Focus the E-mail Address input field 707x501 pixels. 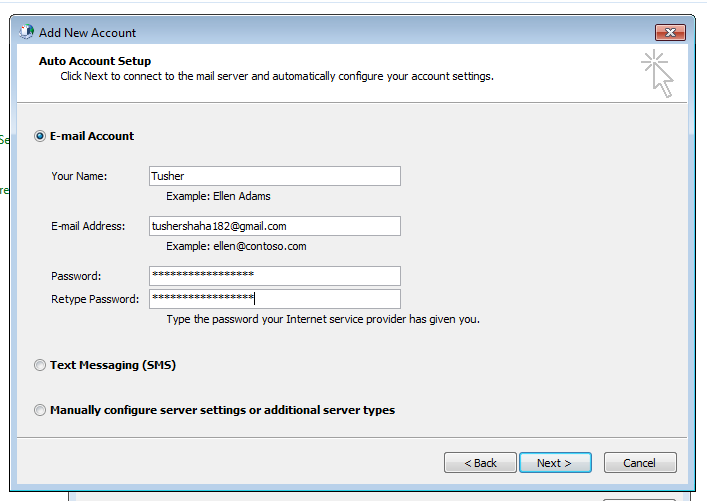(x=274, y=226)
